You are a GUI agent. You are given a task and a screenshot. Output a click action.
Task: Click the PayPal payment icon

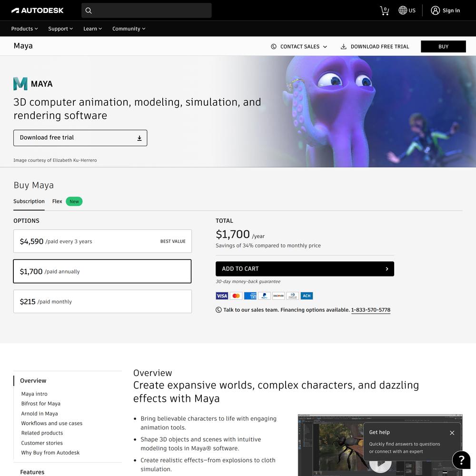(264, 296)
